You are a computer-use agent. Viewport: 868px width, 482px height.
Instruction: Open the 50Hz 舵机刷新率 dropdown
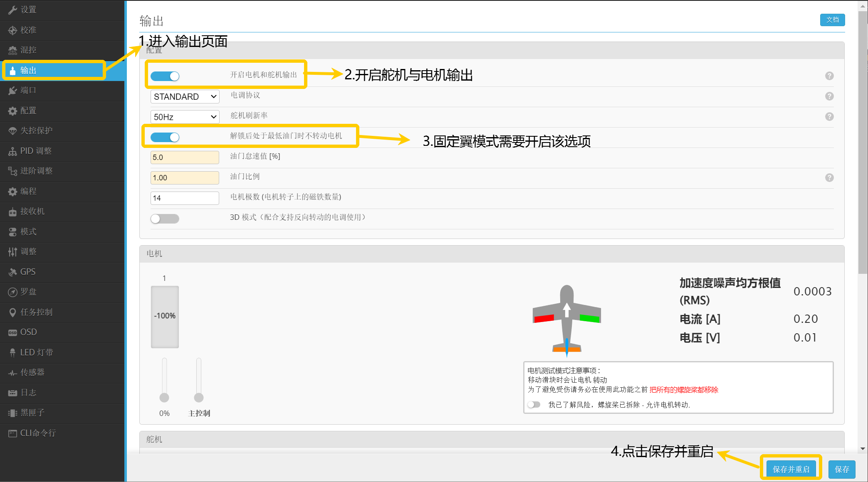(x=185, y=117)
